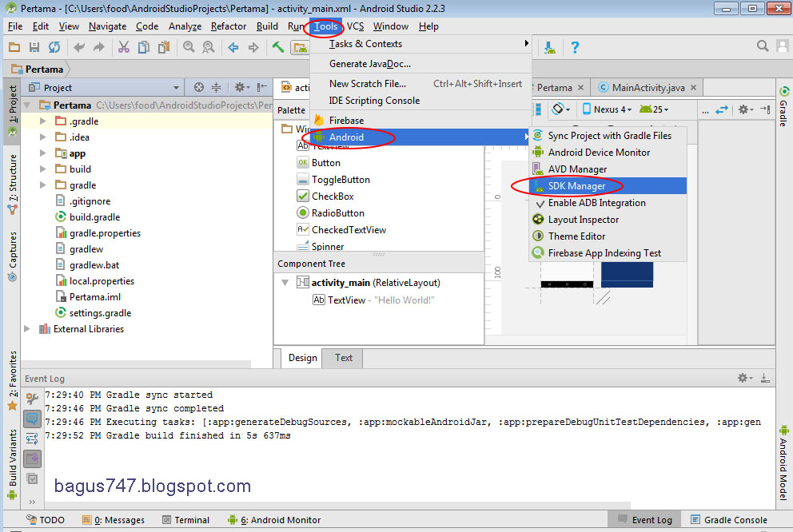
Task: Select ToggleButton widget in Palette
Action: (x=341, y=180)
